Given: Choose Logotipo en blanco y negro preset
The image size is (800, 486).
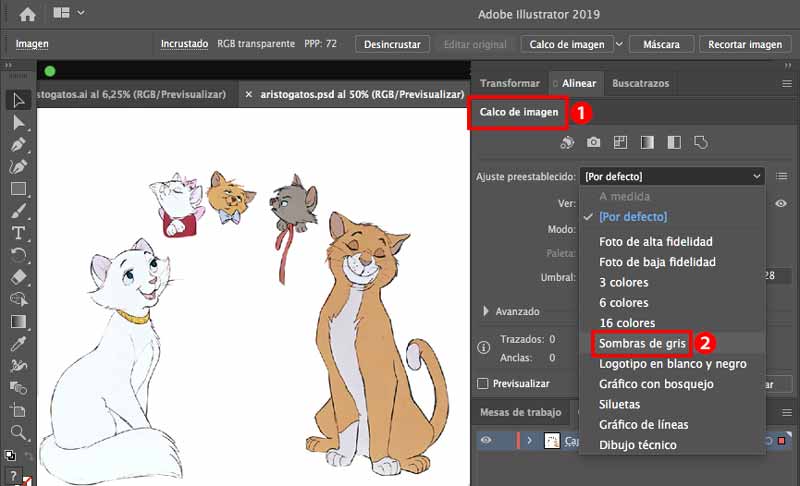Looking at the screenshot, I should 672,364.
